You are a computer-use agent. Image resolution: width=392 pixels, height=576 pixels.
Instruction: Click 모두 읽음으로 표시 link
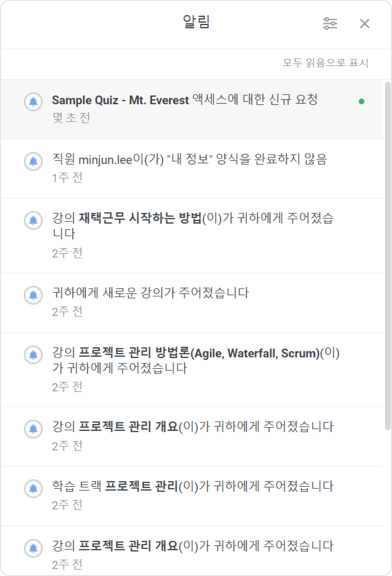[325, 63]
